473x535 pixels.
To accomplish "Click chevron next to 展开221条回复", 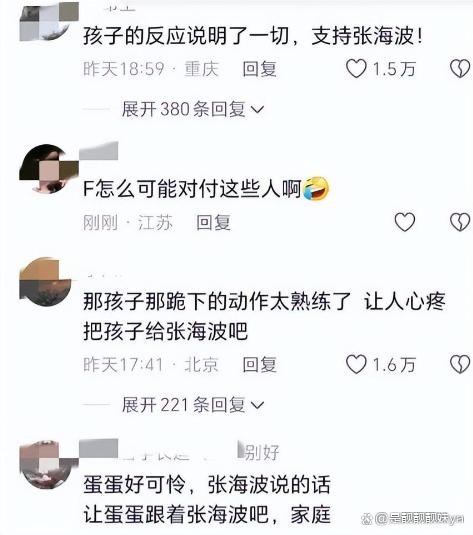I will click(x=257, y=406).
